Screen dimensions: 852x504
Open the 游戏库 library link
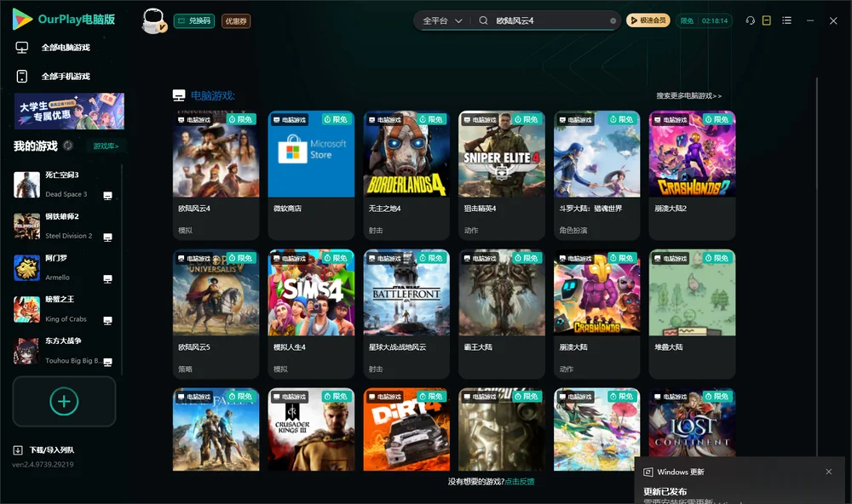click(x=106, y=146)
